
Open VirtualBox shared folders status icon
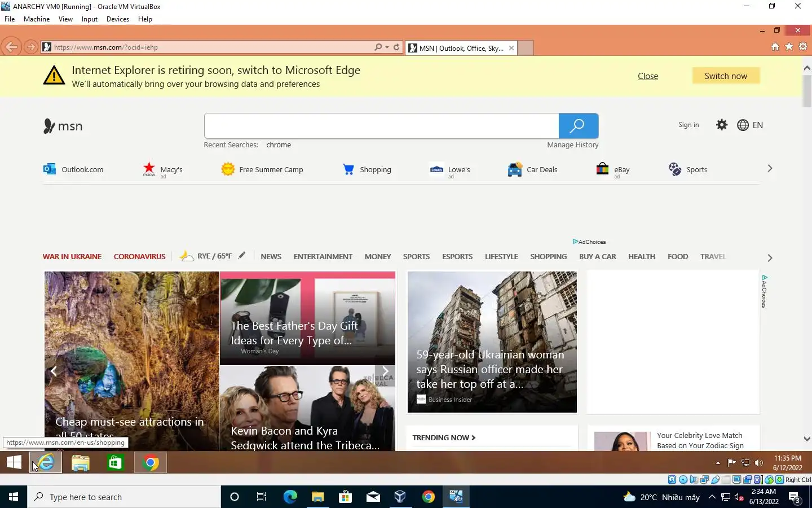tap(726, 480)
